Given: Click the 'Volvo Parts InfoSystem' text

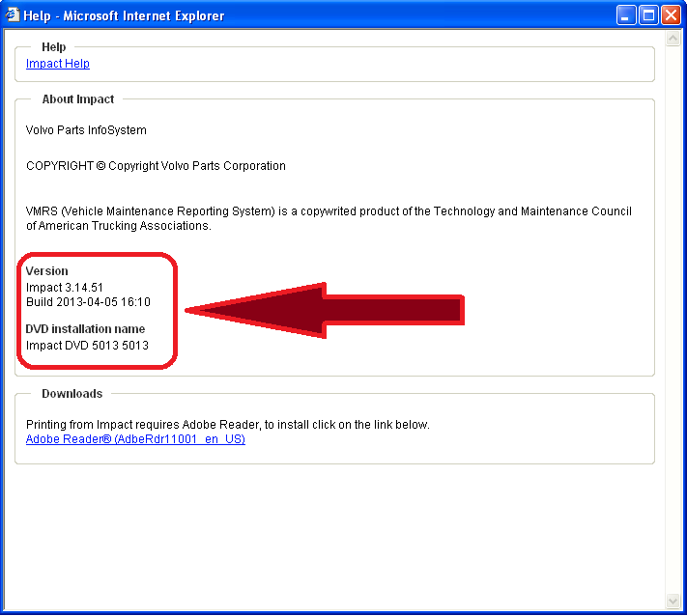Looking at the screenshot, I should 86,130.
